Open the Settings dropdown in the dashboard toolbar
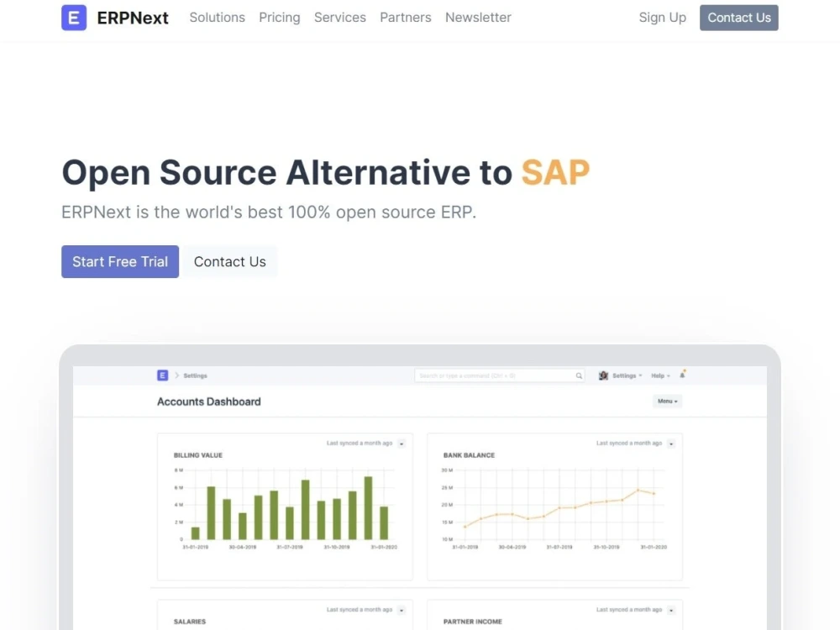This screenshot has height=630, width=840. (x=622, y=375)
